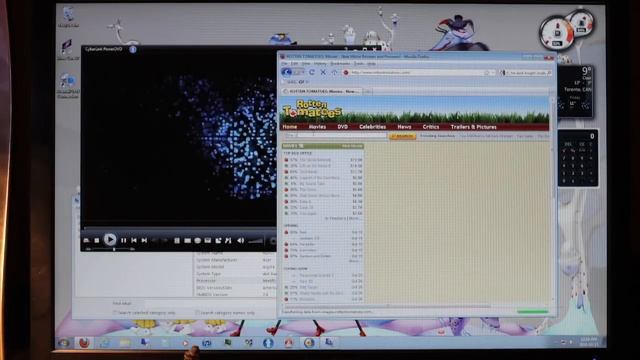Select the System Type row in System Information

pos(236,274)
